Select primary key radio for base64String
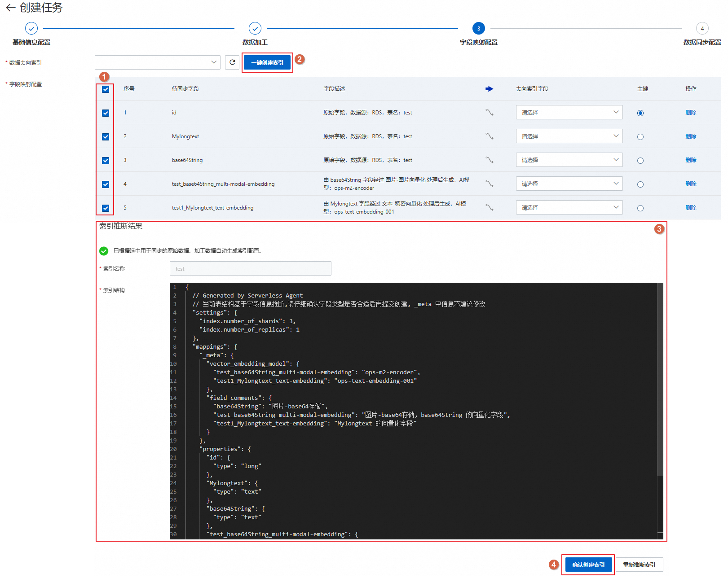The image size is (728, 578). [640, 161]
